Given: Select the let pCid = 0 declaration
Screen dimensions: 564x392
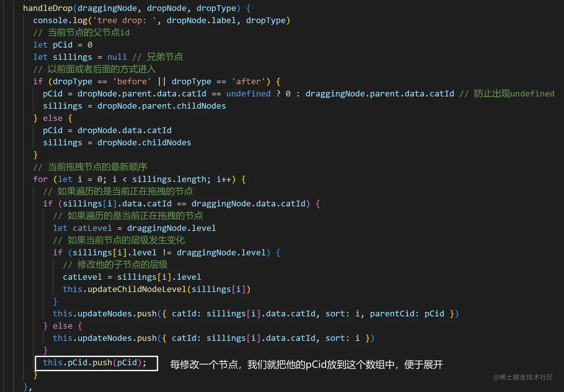Looking at the screenshot, I should [x=62, y=45].
